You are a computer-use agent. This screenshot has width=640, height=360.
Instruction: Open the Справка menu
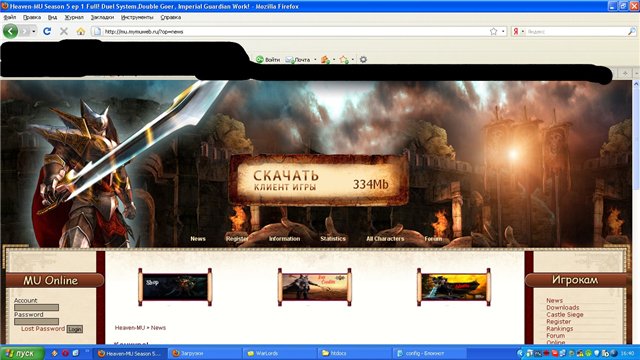click(x=171, y=18)
